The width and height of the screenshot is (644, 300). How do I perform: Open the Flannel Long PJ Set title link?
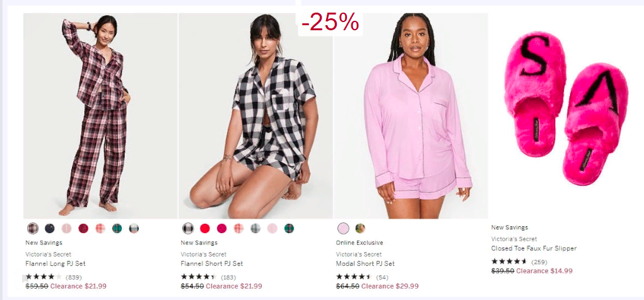(x=56, y=263)
